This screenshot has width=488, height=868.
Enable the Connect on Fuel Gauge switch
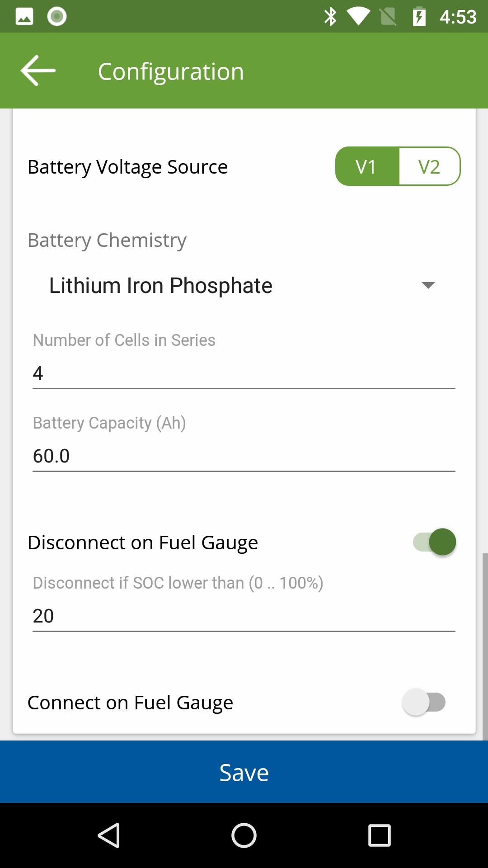(424, 702)
